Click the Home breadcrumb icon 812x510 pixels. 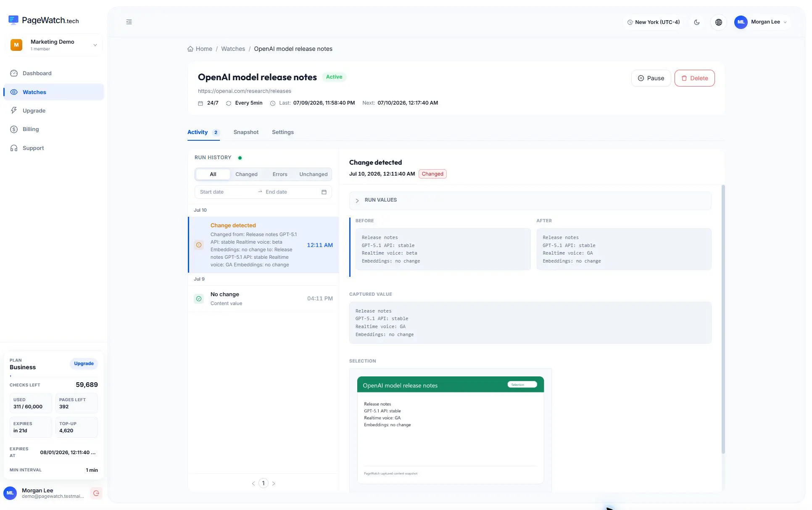(x=190, y=49)
